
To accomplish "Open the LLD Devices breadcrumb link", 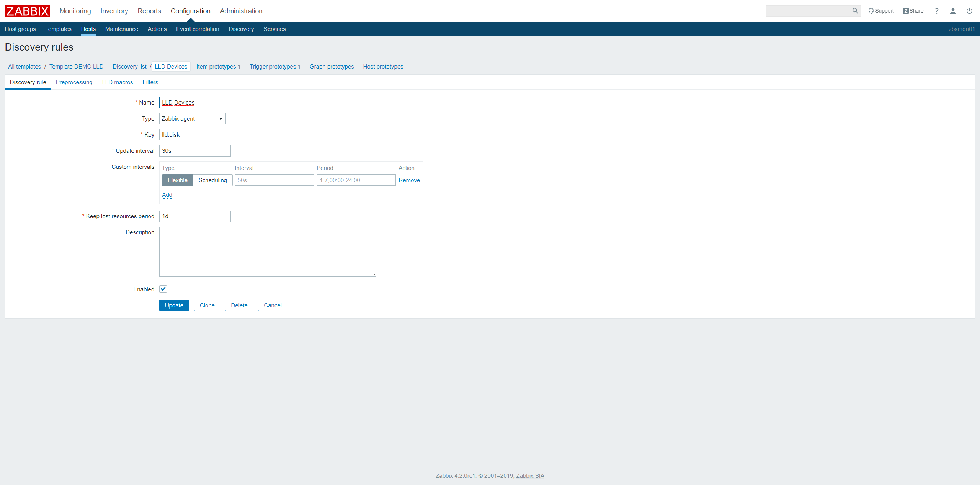I will 171,67.
